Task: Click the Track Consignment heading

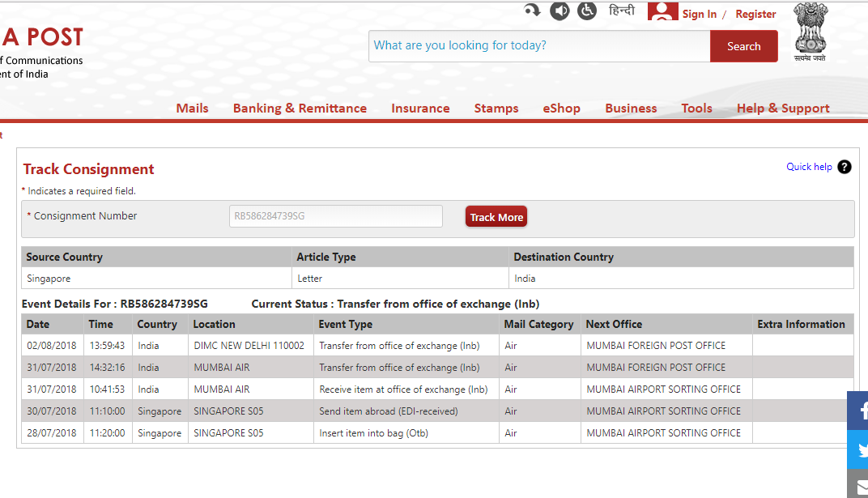Action: pyautogui.click(x=88, y=169)
